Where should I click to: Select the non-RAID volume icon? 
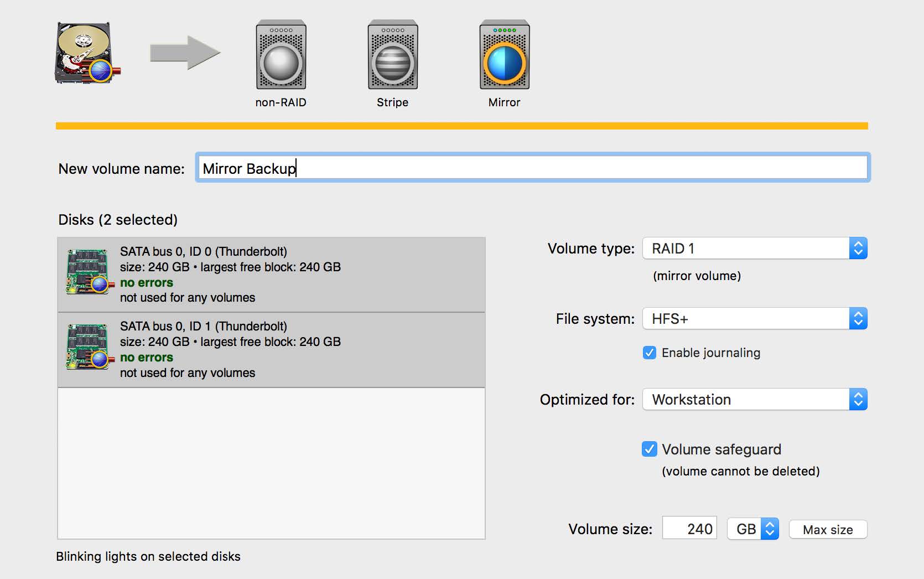(281, 55)
